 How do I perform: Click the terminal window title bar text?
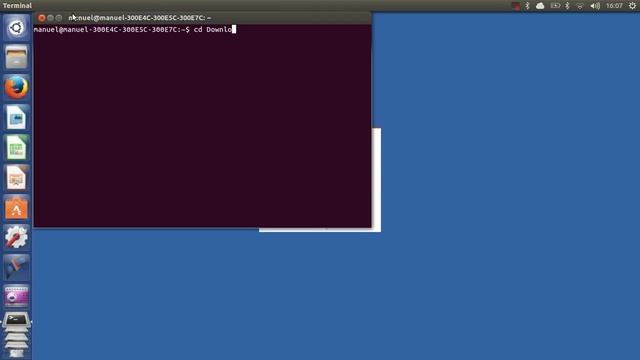[x=140, y=18]
